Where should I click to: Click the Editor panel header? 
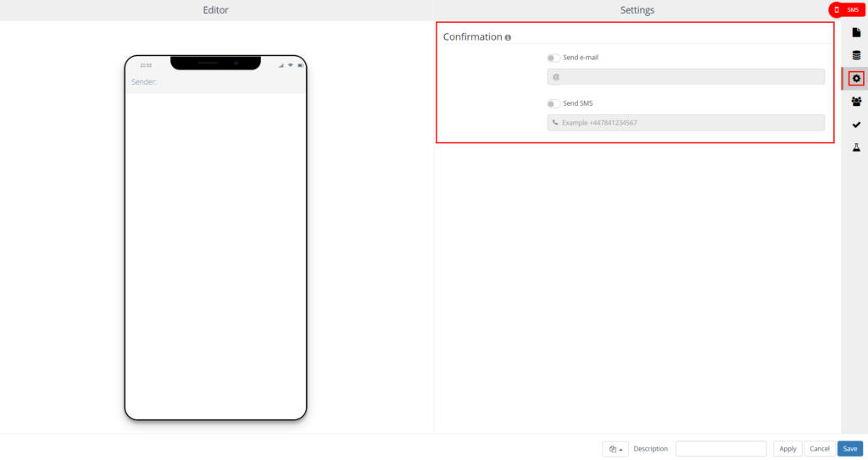point(215,10)
